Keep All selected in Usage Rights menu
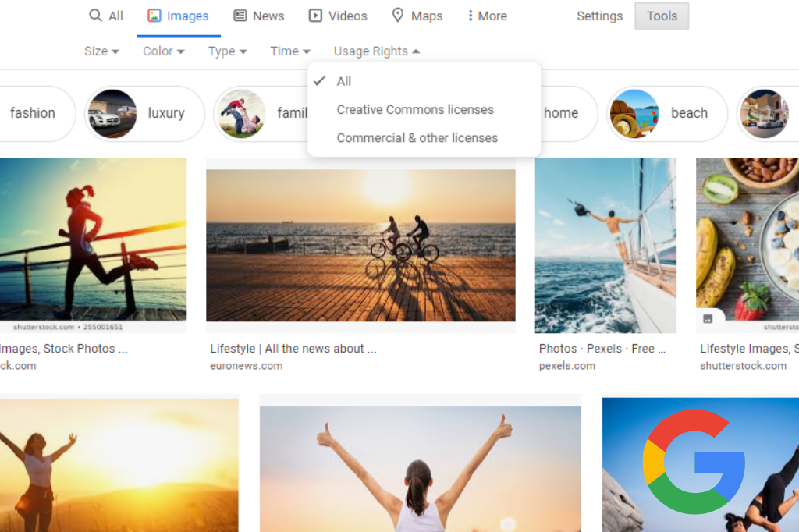799x532 pixels. point(343,80)
